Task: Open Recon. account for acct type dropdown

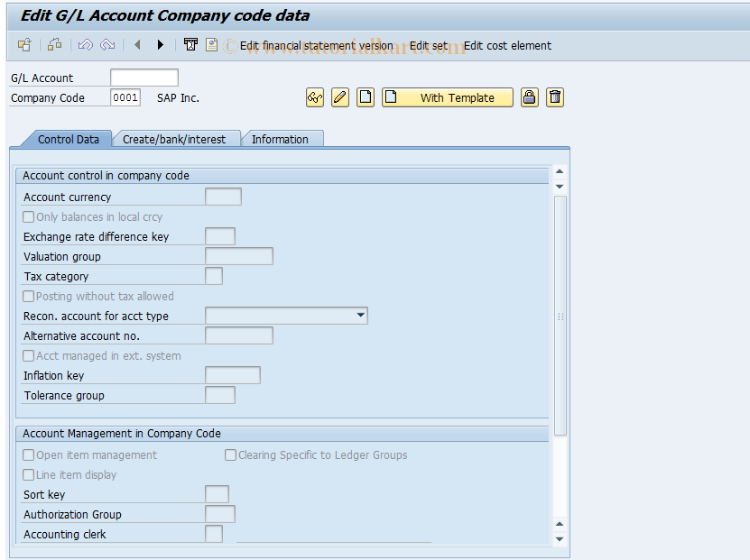Action: [x=361, y=316]
